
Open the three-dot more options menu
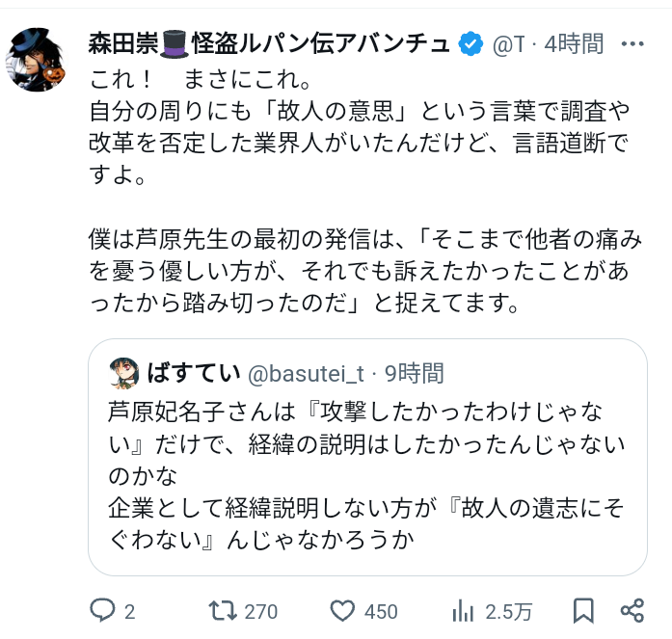tap(632, 43)
